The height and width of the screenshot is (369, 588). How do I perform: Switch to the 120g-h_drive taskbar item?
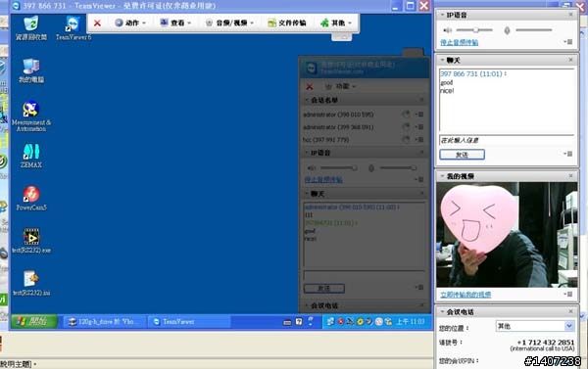[104, 321]
